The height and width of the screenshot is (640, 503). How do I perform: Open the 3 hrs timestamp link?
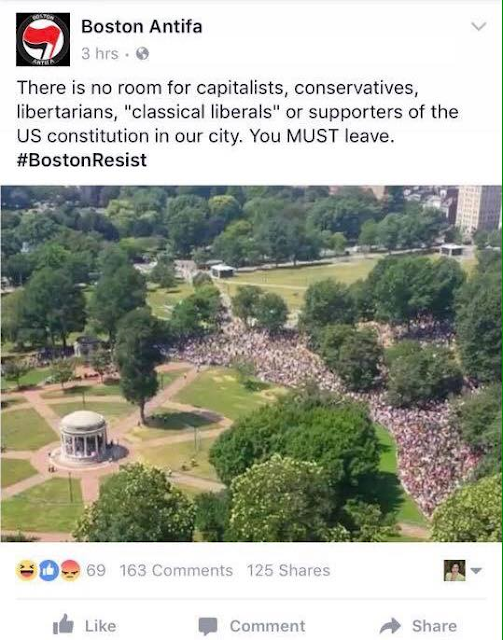tap(100, 53)
